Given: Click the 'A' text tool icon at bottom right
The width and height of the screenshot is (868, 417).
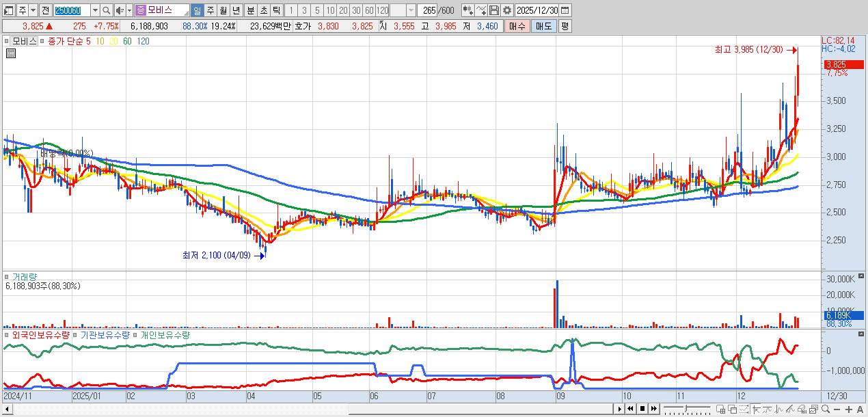Looking at the screenshot, I should tap(860, 409).
